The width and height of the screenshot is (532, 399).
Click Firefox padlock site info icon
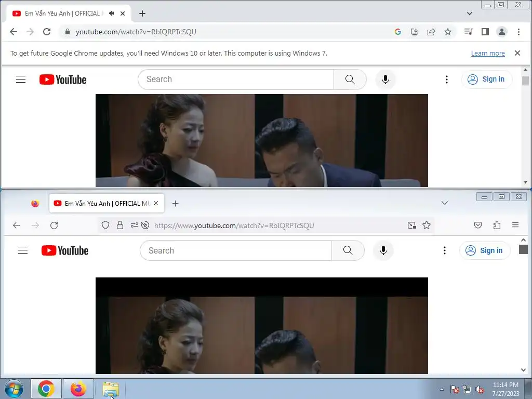(x=120, y=225)
